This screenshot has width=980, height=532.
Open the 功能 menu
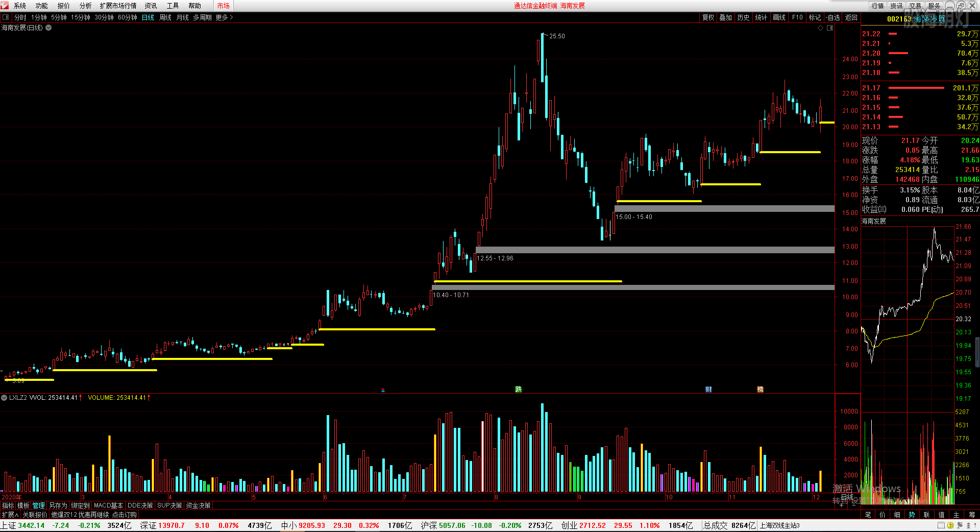[x=42, y=6]
